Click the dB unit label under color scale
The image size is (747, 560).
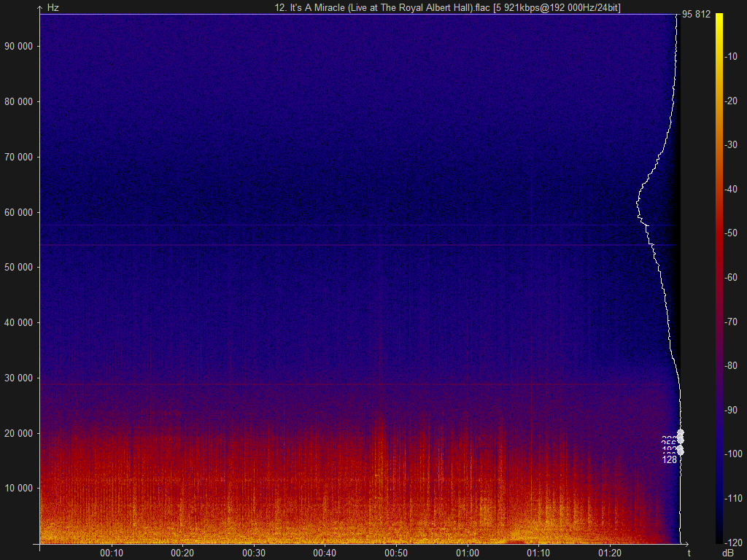(728, 553)
